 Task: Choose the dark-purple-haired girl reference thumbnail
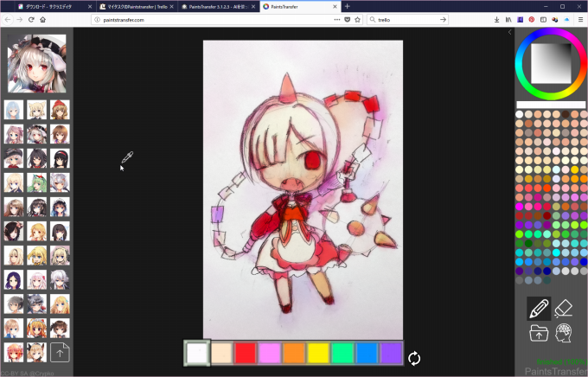[x=14, y=280]
